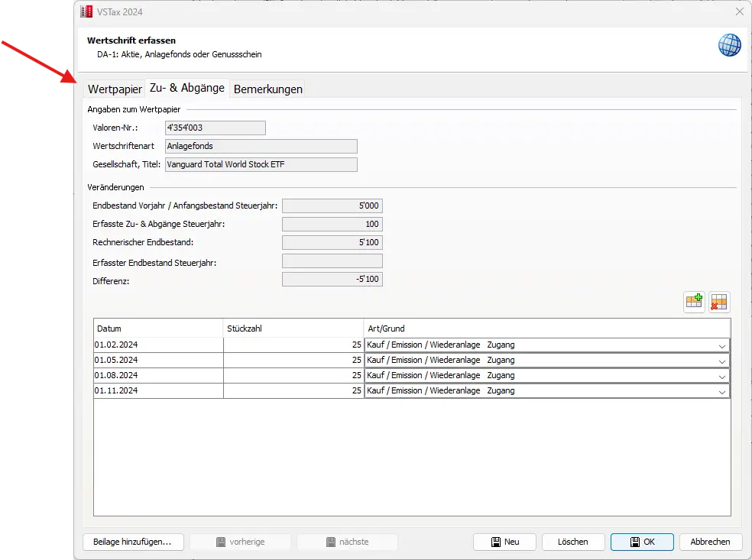Open the Bemerkungen tab
This screenshot has width=752, height=560.
267,89
